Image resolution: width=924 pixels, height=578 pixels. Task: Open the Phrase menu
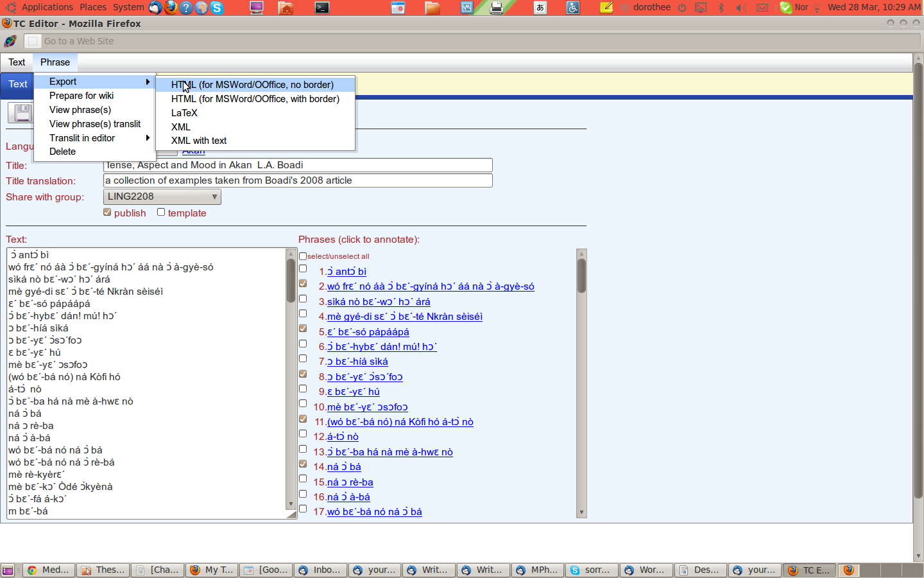tap(55, 62)
